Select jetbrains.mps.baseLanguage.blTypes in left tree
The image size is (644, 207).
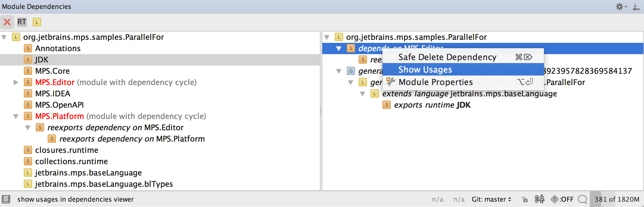[104, 184]
